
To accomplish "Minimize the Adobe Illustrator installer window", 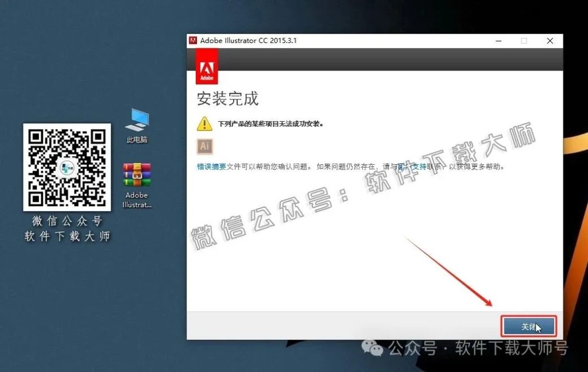I will tap(498, 41).
